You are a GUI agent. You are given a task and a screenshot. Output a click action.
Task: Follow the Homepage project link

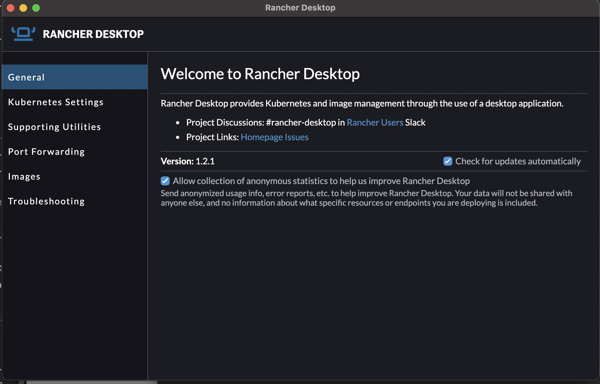262,137
